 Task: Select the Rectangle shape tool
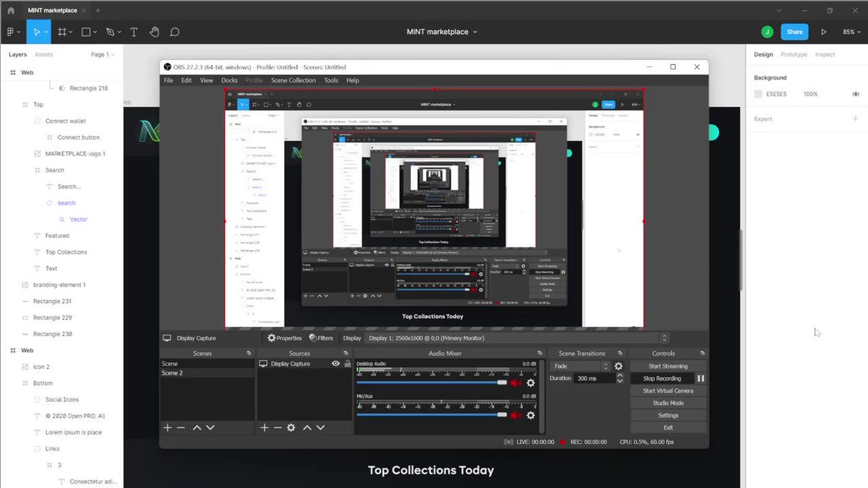tap(86, 32)
